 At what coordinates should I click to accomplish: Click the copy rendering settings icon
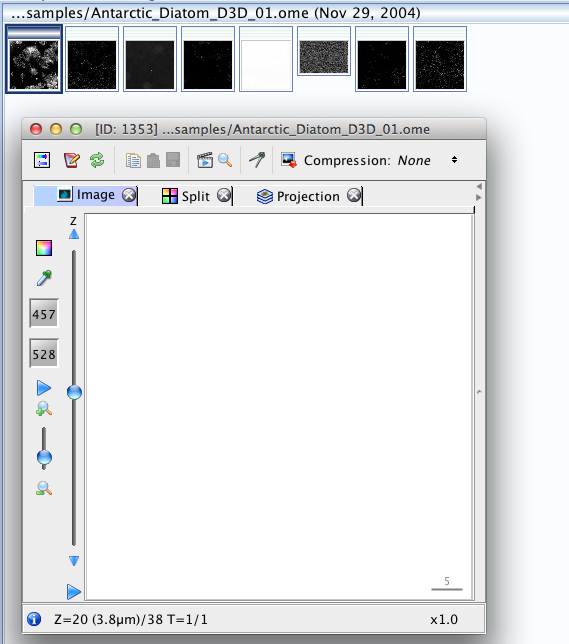point(133,160)
